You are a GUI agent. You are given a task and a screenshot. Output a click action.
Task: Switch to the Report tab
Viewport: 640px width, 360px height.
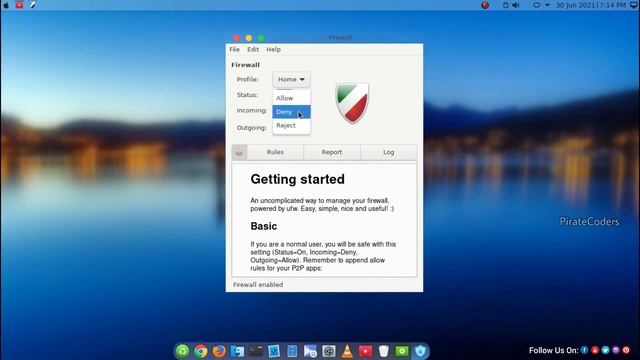pos(332,152)
